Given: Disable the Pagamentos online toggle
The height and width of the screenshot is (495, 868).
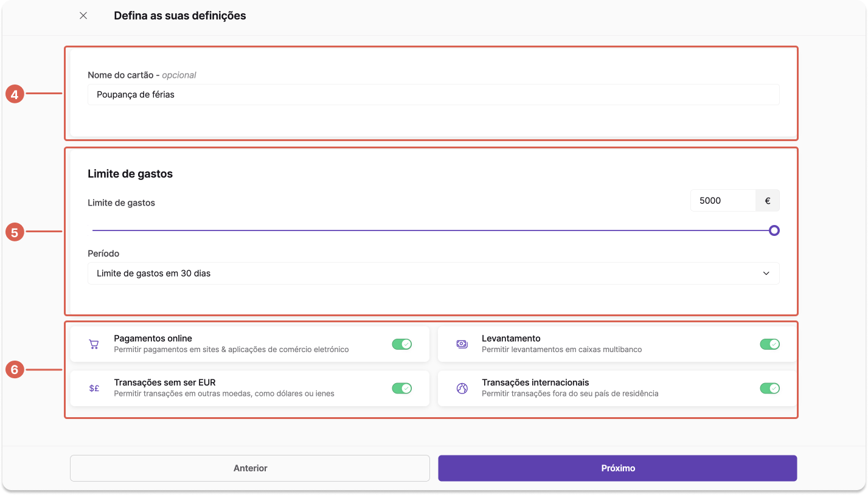Looking at the screenshot, I should tap(402, 344).
